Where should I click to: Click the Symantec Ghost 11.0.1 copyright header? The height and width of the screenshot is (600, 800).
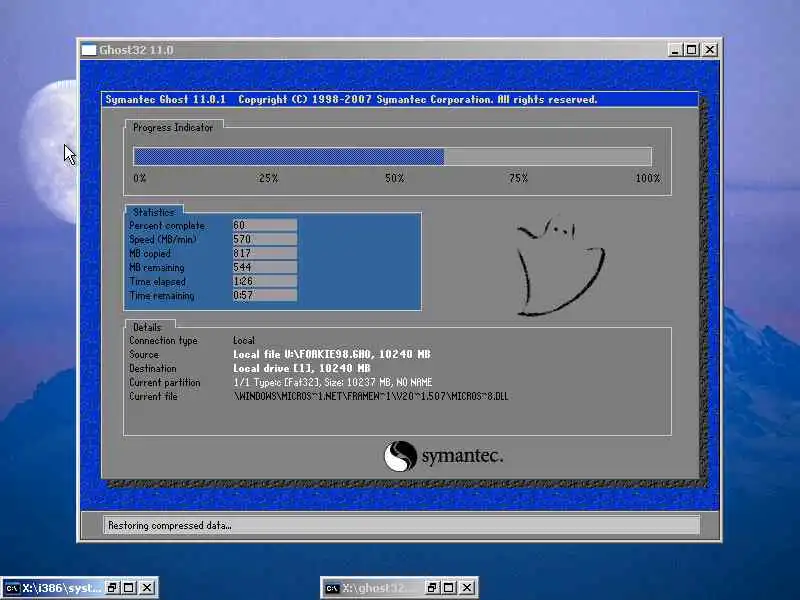click(x=351, y=99)
